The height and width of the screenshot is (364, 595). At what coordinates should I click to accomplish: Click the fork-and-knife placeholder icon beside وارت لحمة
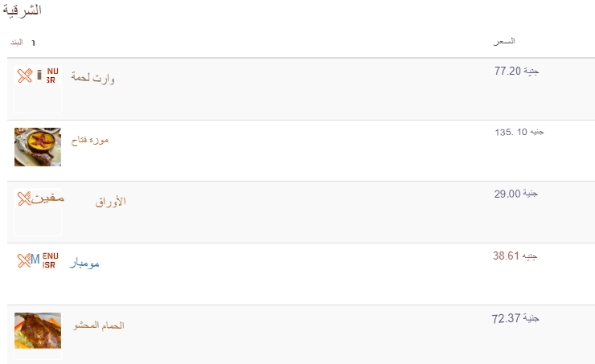pos(25,76)
